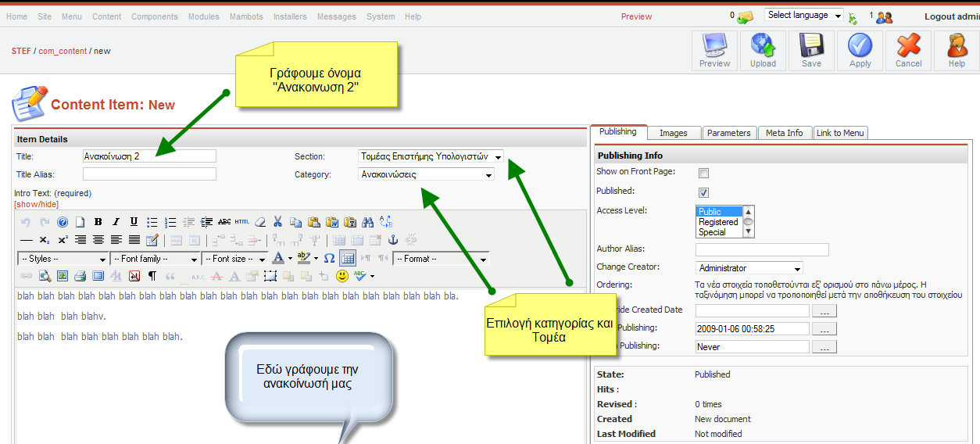980x444 pixels.
Task: Select Registered in Access Level list
Action: pyautogui.click(x=718, y=222)
